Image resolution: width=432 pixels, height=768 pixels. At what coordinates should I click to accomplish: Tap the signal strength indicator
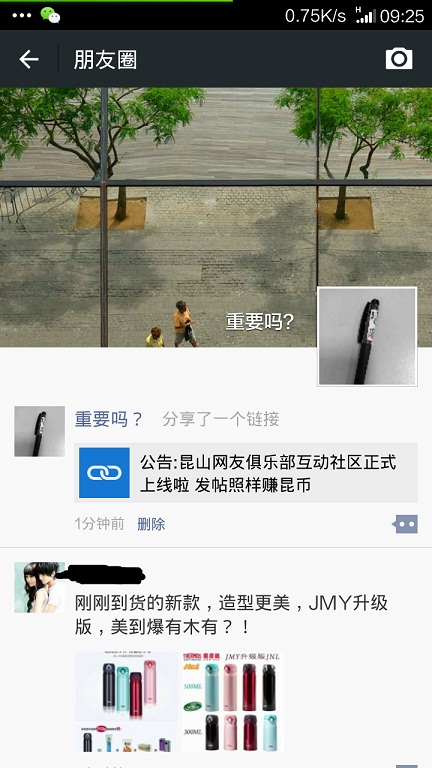coord(365,16)
